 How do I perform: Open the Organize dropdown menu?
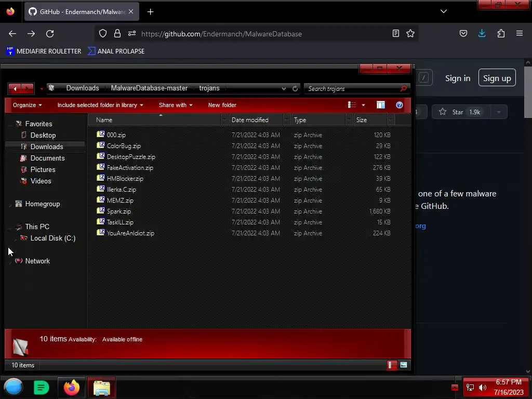pyautogui.click(x=28, y=105)
